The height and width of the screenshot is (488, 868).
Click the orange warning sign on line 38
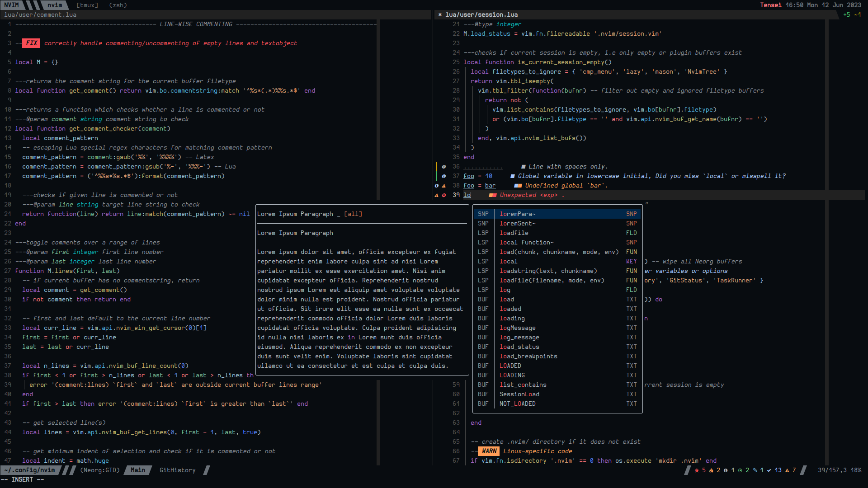pyautogui.click(x=444, y=186)
